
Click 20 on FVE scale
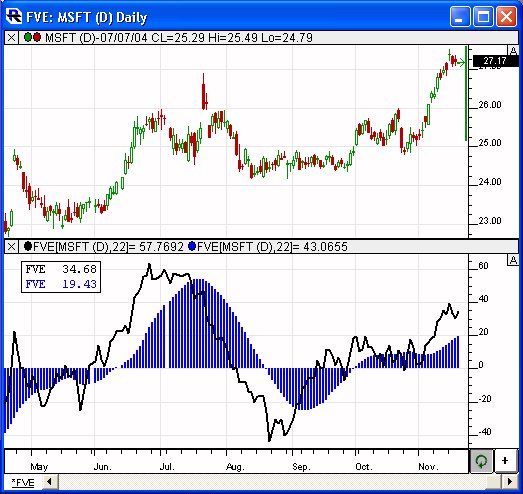[x=483, y=332]
